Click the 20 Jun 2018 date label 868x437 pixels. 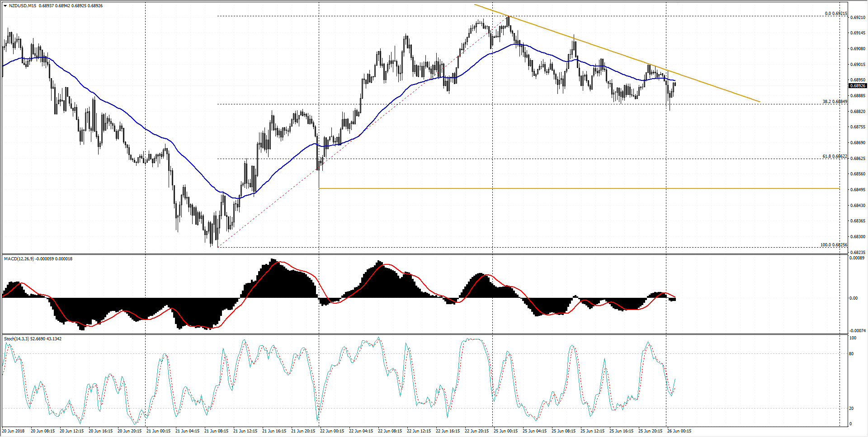point(14,431)
